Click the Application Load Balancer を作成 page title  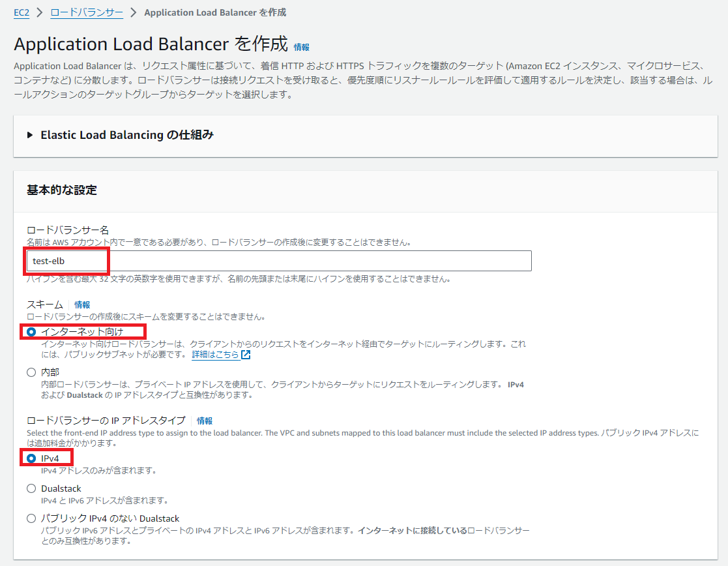coord(151,44)
